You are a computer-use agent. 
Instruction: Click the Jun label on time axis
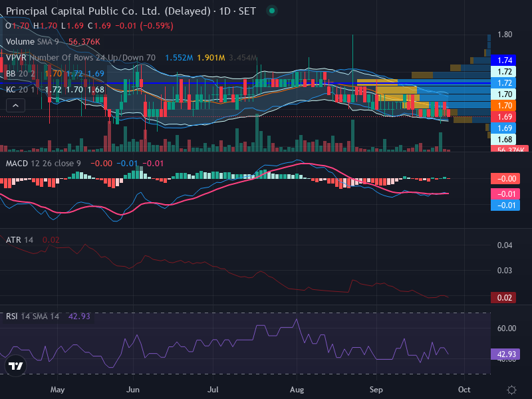133,390
